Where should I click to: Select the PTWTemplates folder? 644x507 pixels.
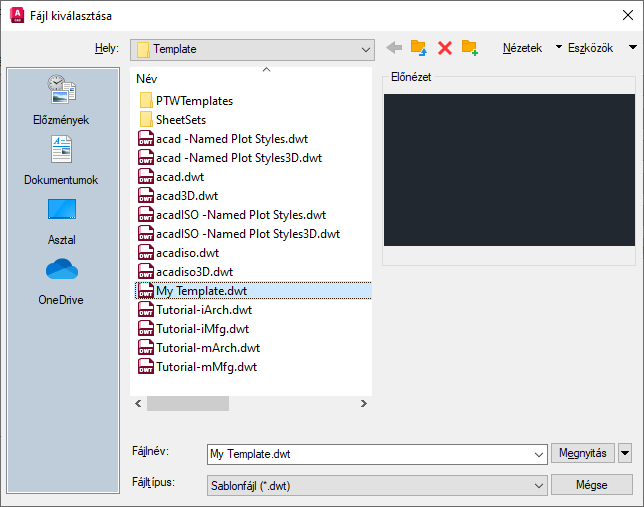point(186,101)
